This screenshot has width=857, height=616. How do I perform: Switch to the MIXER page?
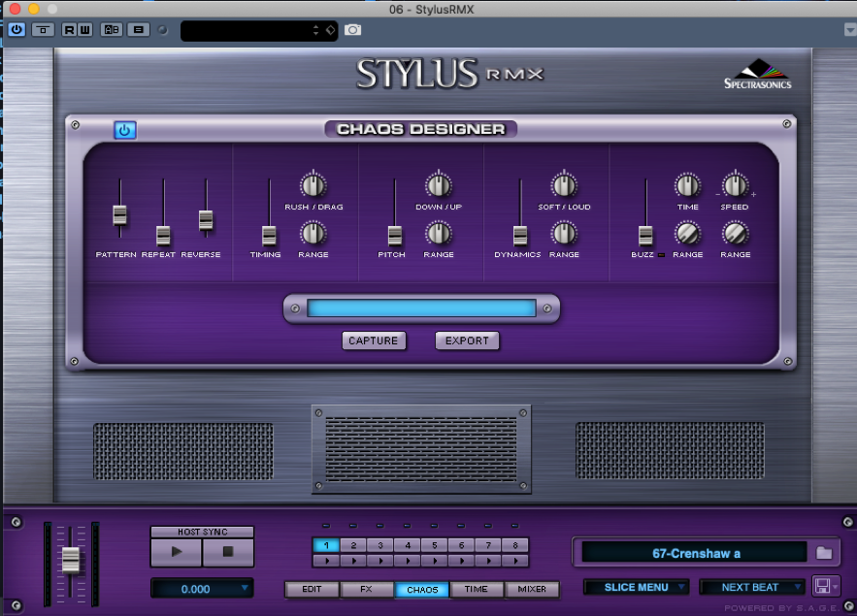tap(532, 589)
